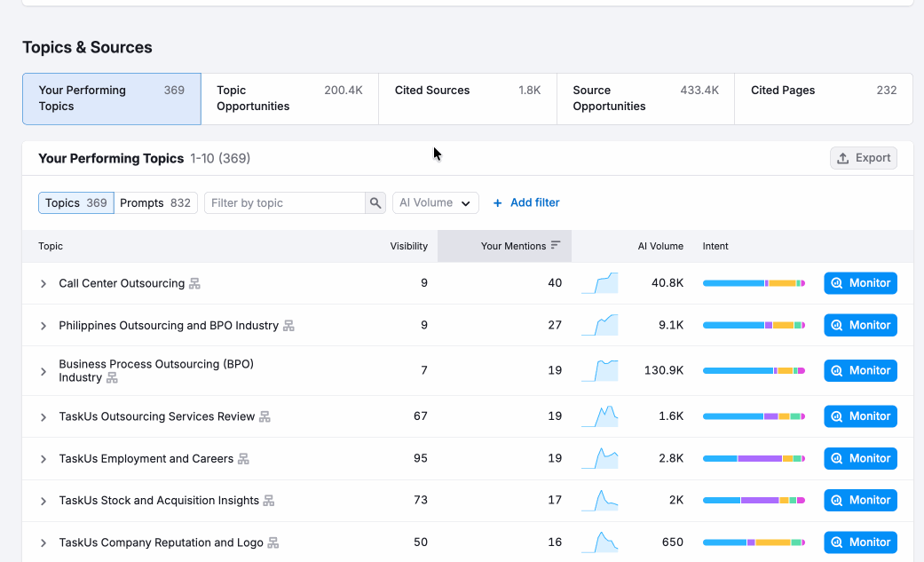Expand the TaskUs Company Reputation and Logo row
This screenshot has width=924, height=562.
(43, 542)
